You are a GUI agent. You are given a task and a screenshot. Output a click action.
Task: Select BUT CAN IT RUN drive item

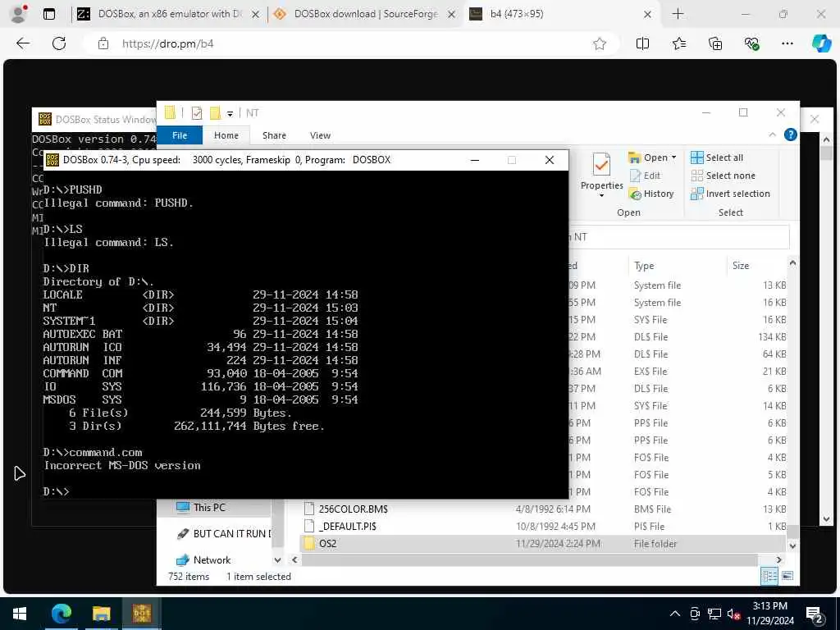point(224,533)
